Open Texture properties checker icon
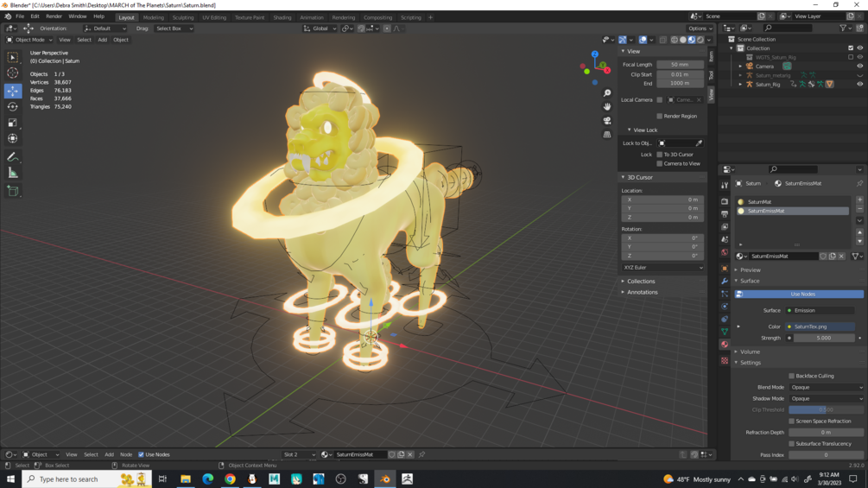Image resolution: width=868 pixels, height=488 pixels. (725, 360)
